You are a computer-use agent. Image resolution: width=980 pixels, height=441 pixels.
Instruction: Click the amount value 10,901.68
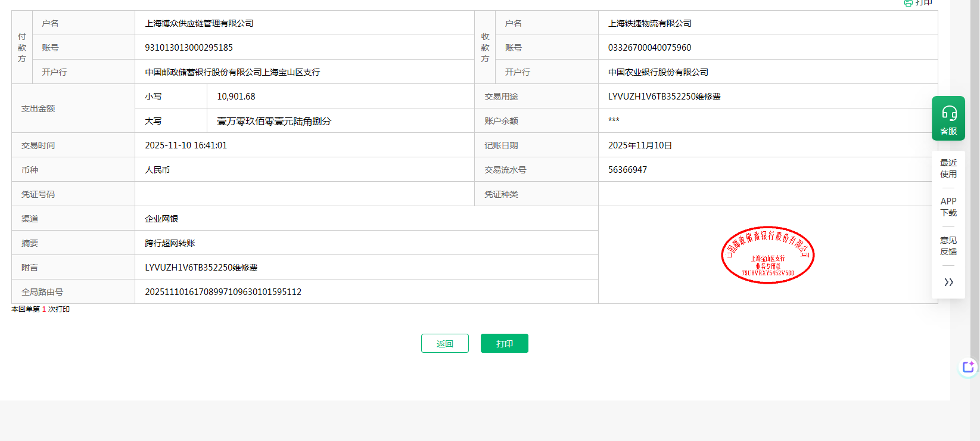click(x=236, y=97)
